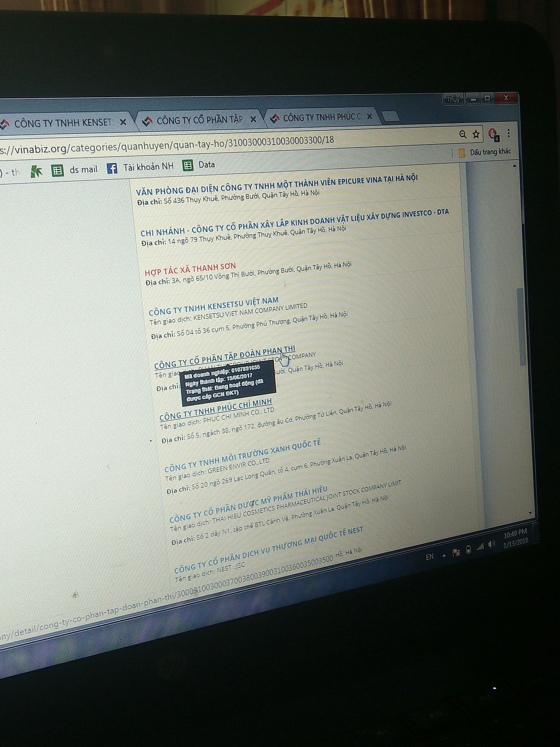Open the green arrow bookmark icon
The image size is (560, 747).
click(36, 171)
